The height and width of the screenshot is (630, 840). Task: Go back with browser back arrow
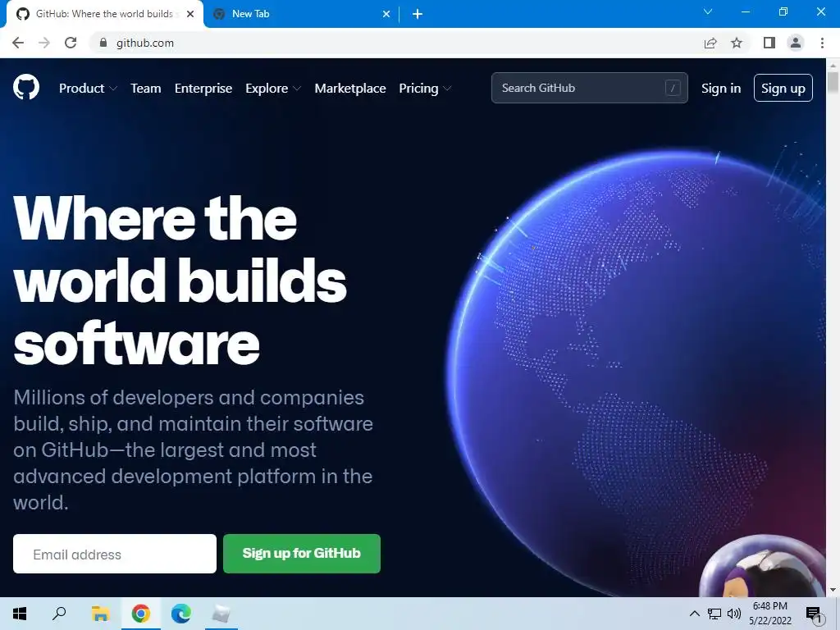tap(18, 43)
